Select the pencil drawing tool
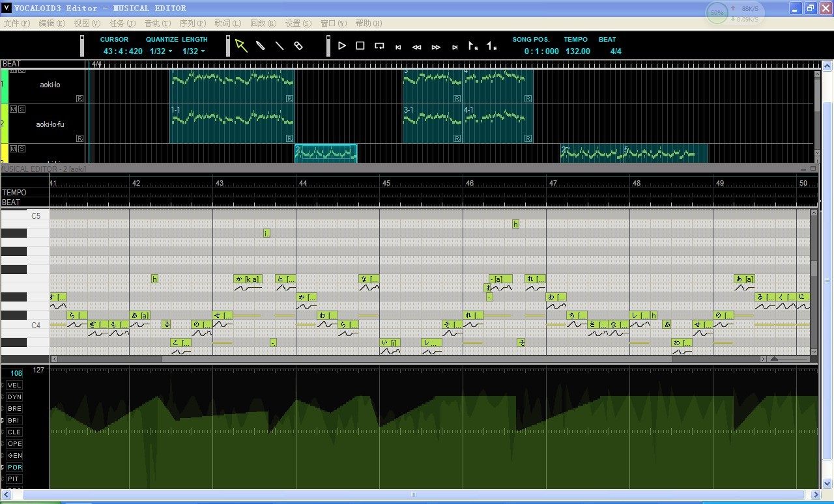The width and height of the screenshot is (834, 504). (x=261, y=46)
